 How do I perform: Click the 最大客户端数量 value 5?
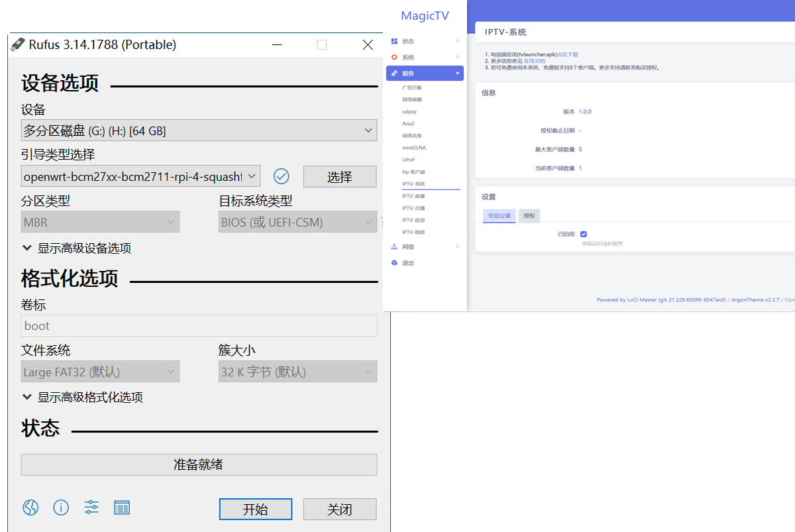(x=580, y=149)
